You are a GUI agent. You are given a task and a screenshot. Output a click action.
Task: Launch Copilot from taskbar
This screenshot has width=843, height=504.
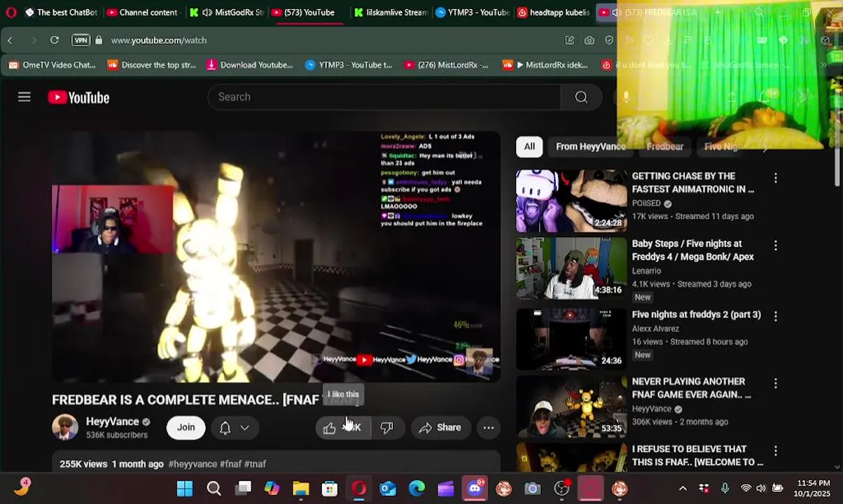point(272,489)
